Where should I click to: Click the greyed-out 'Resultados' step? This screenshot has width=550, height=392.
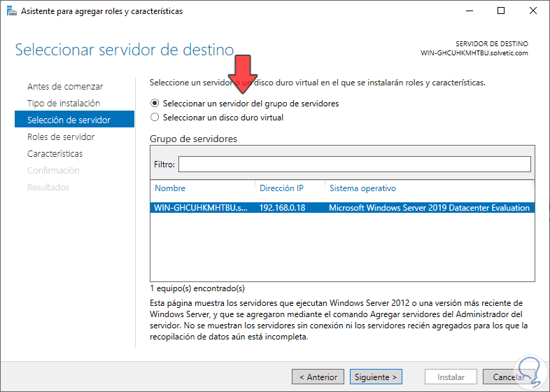point(48,188)
